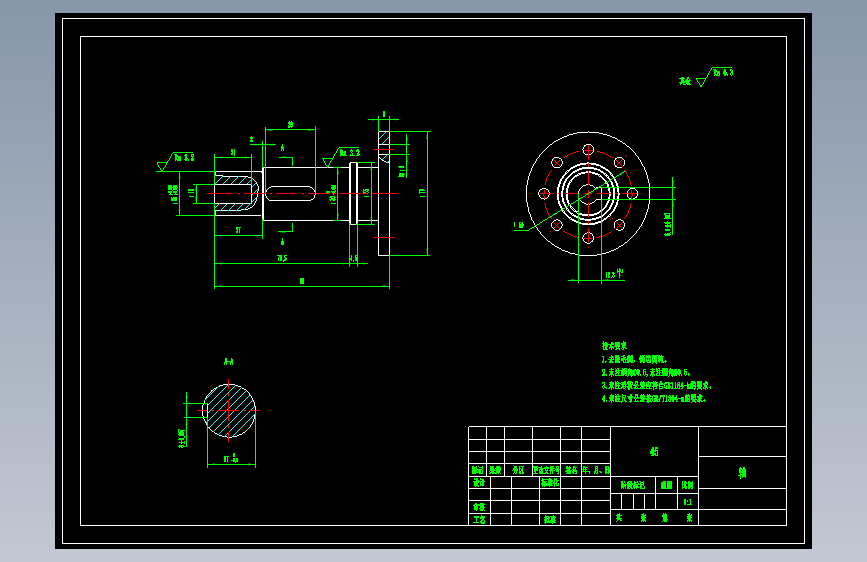Click the '77.5' length dimension text
The image size is (867, 562).
(282, 258)
